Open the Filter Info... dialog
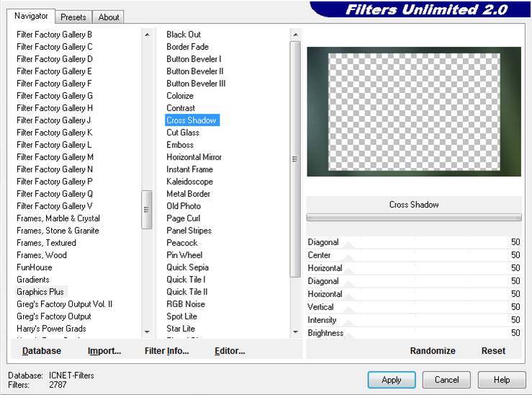Screen dimensions: 532x395 tap(166, 351)
